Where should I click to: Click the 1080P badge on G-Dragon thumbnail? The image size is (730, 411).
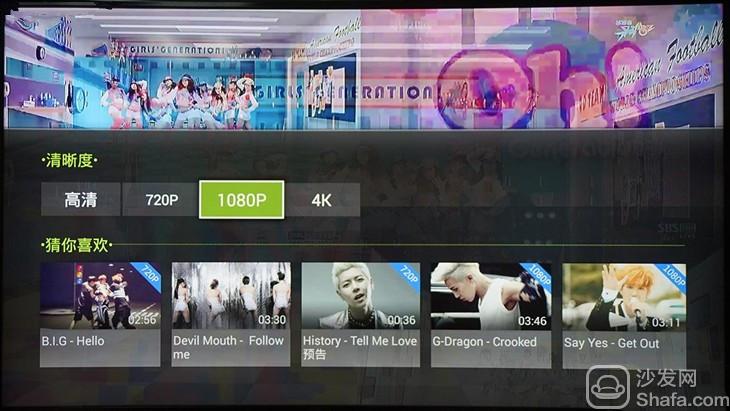[538, 275]
